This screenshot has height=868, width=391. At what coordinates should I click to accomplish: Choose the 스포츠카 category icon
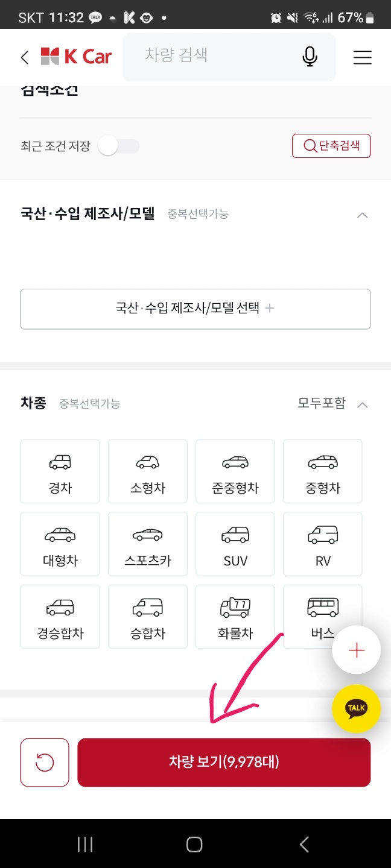pos(147,543)
